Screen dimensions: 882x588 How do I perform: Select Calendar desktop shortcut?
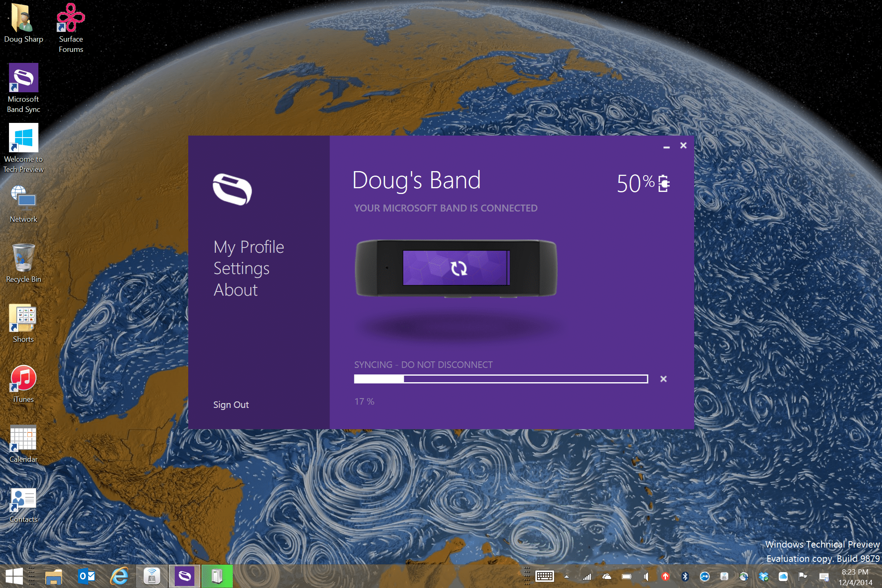coord(23,444)
